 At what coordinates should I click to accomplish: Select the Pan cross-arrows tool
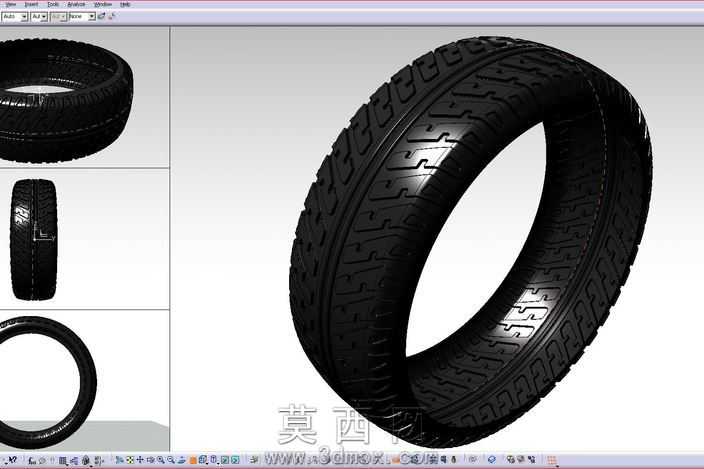140,460
